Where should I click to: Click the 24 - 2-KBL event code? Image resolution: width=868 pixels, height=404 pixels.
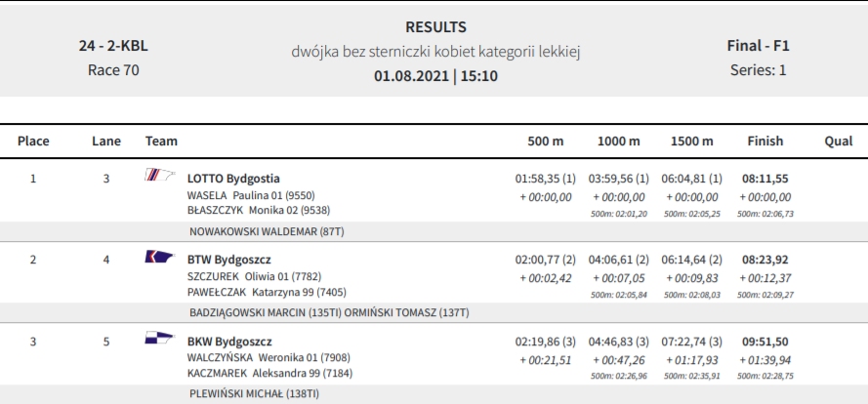[113, 46]
